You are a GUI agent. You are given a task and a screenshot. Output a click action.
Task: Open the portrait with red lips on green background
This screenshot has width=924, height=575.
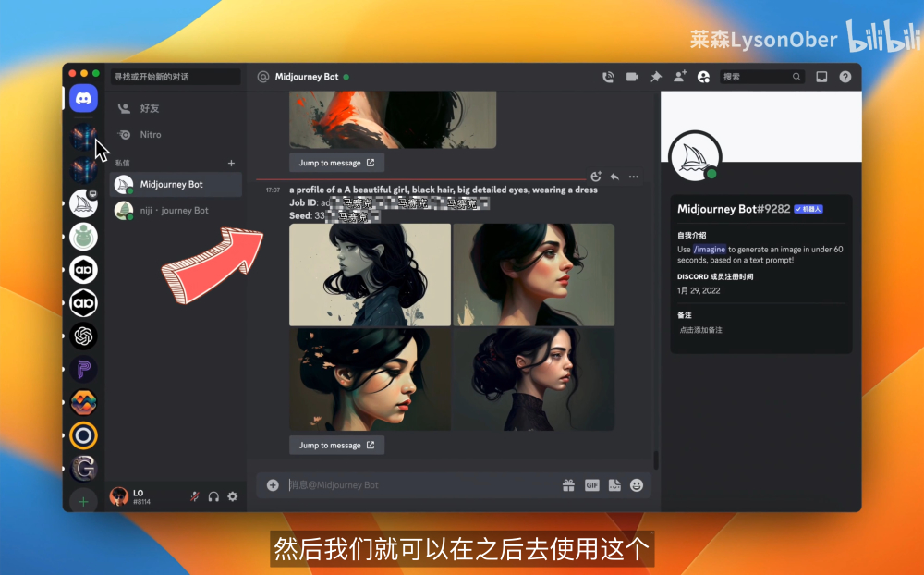click(534, 275)
